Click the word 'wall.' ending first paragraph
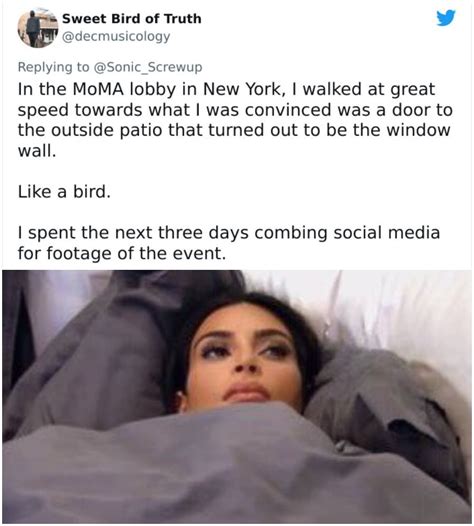This screenshot has width=474, height=526. (37, 151)
